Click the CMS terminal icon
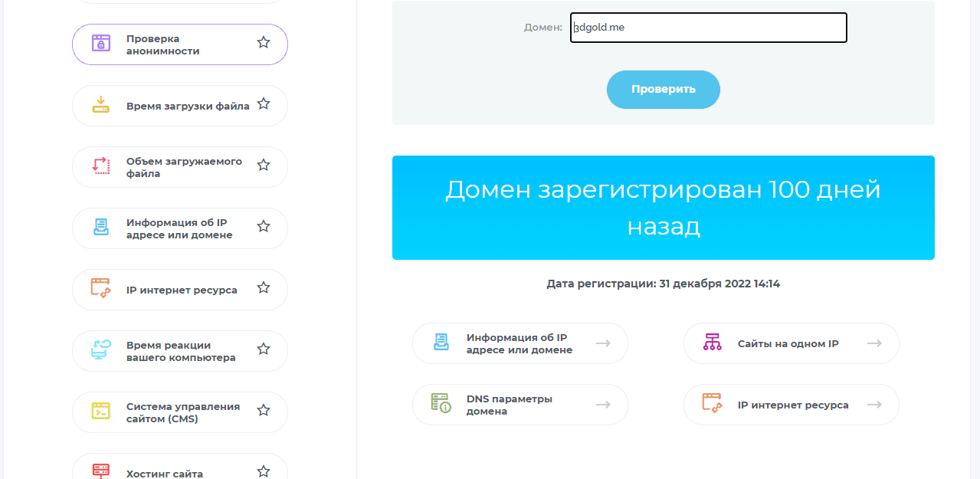The image size is (980, 479). (101, 411)
